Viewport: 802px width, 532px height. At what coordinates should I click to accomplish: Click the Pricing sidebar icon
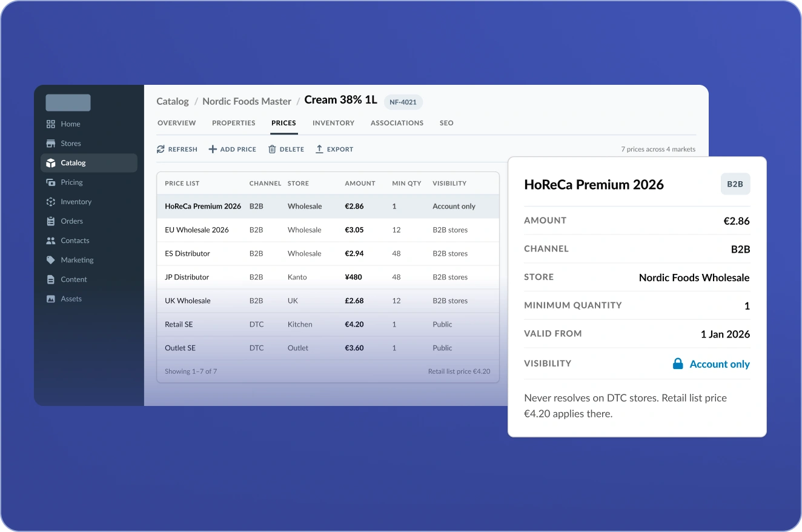point(51,182)
